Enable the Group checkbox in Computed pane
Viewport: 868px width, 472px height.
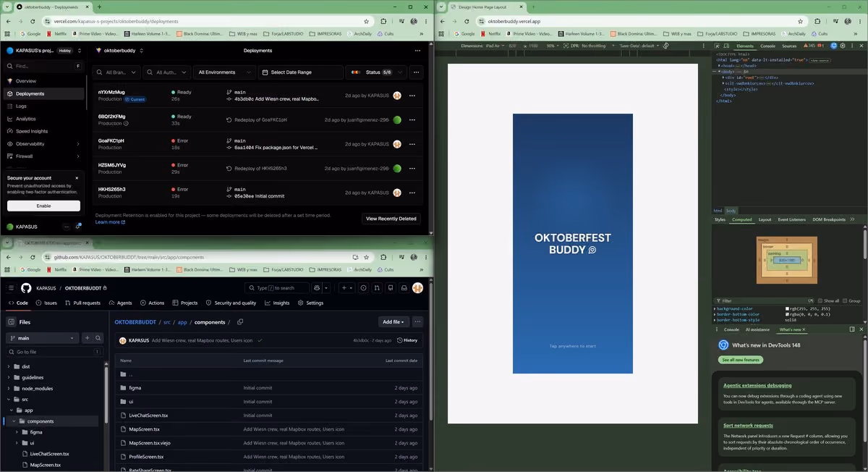pos(844,300)
